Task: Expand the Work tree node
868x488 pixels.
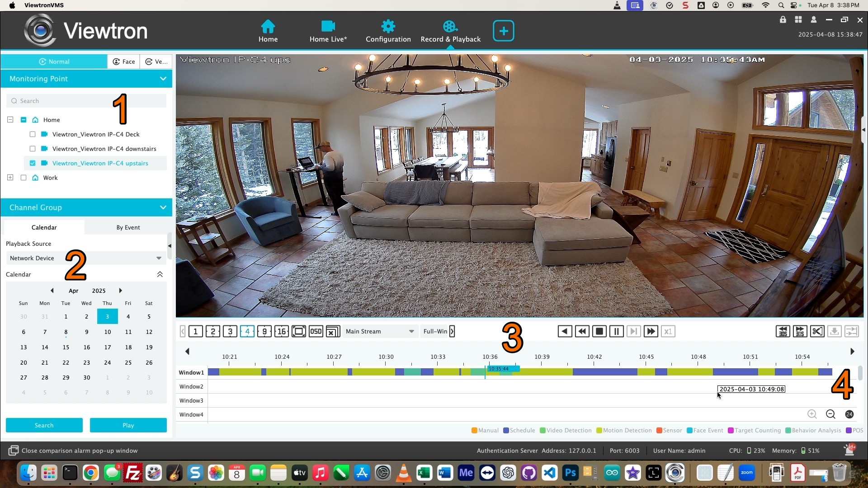Action: [10, 178]
